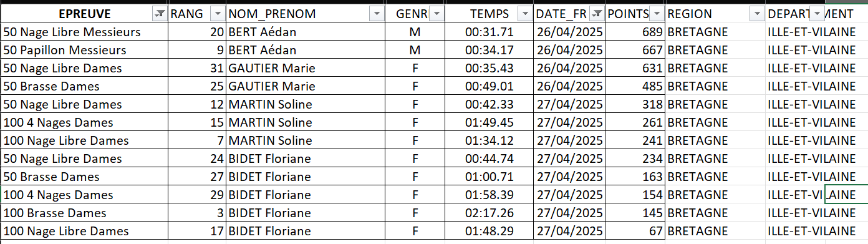Select the points cell showing 689
The width and height of the screenshot is (868, 244).
tap(635, 32)
